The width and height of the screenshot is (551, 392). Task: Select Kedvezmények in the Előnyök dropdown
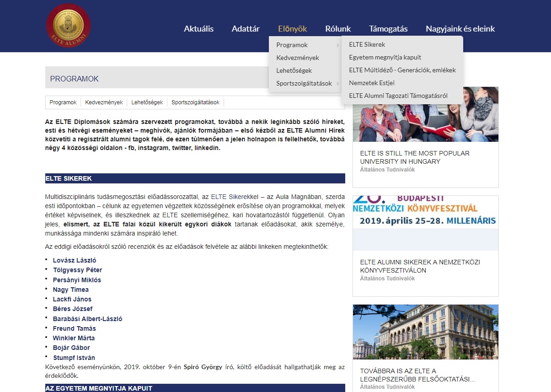point(298,58)
